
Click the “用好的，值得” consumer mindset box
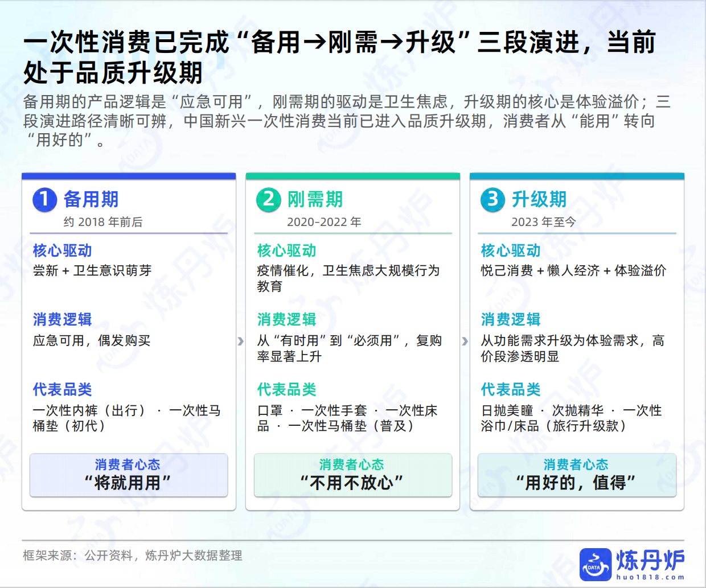[577, 475]
